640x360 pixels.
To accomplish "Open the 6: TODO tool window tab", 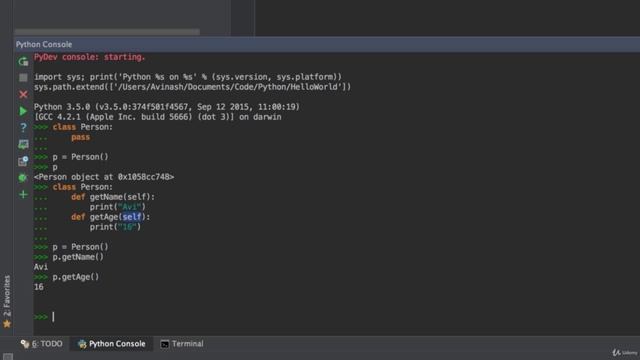I will point(42,344).
